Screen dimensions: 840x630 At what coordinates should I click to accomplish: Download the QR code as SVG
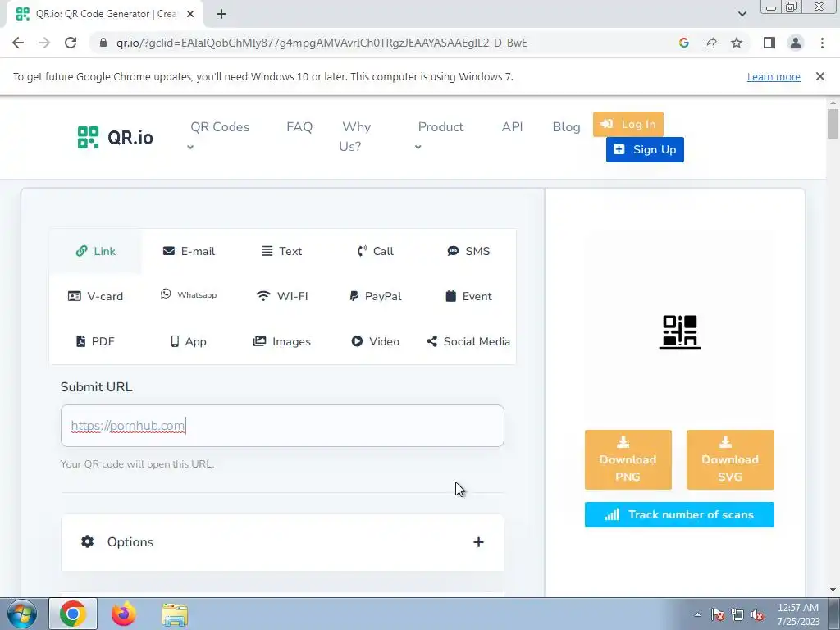[x=730, y=459]
